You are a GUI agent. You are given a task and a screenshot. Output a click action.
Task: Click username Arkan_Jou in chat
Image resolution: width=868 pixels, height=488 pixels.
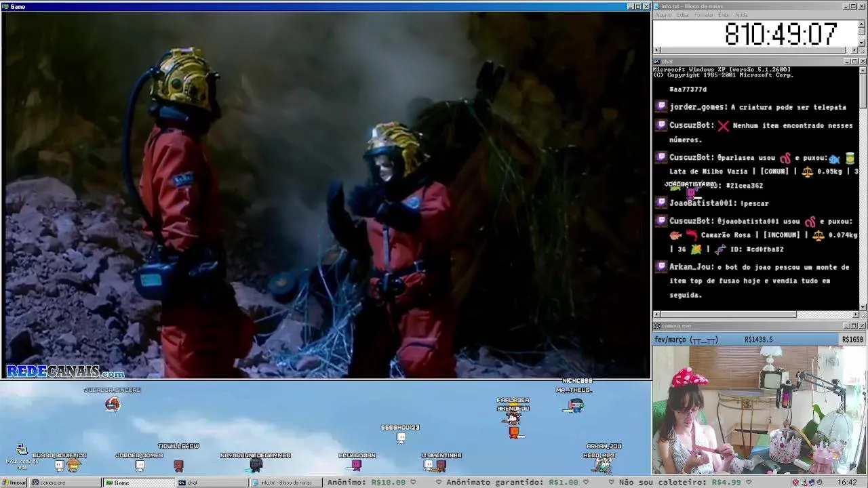click(x=691, y=267)
